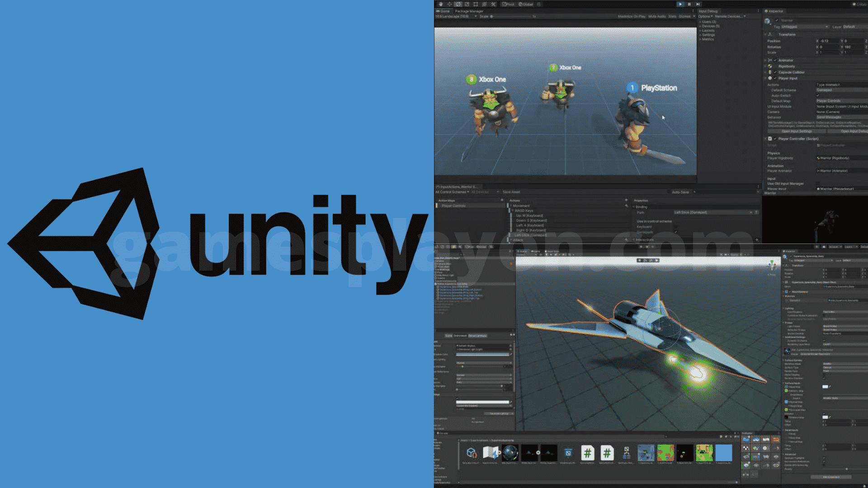Switch to the Package Manager tab
Viewport: 868px width, 488px height.
tap(469, 10)
